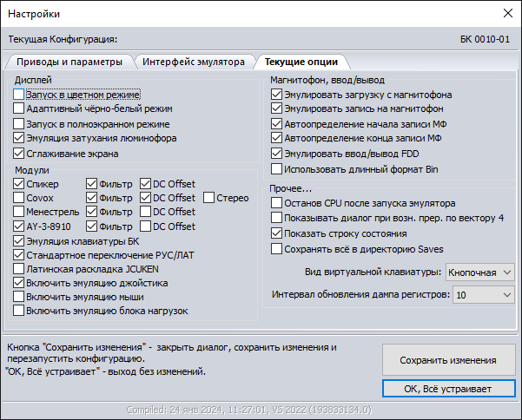Toggle Адаптивный чёрно-белый режим checkbox

click(19, 109)
